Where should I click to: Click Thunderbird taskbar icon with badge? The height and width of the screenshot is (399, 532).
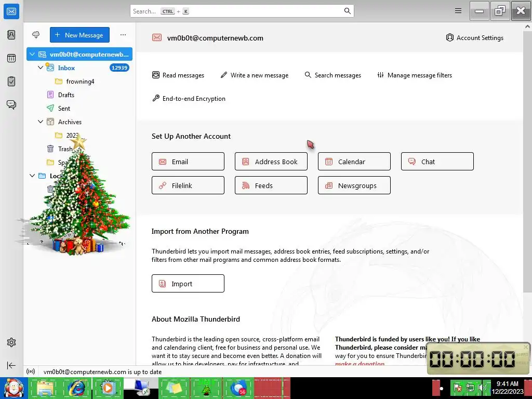[238, 388]
